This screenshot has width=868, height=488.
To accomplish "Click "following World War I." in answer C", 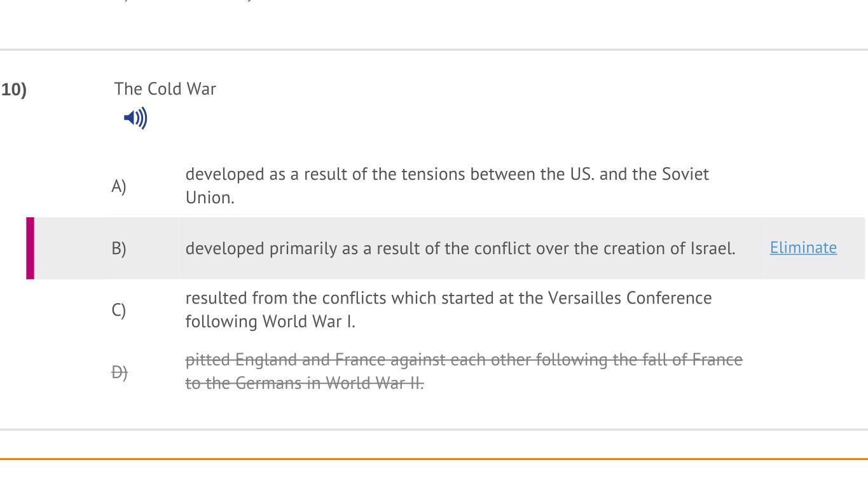I will coord(270,322).
